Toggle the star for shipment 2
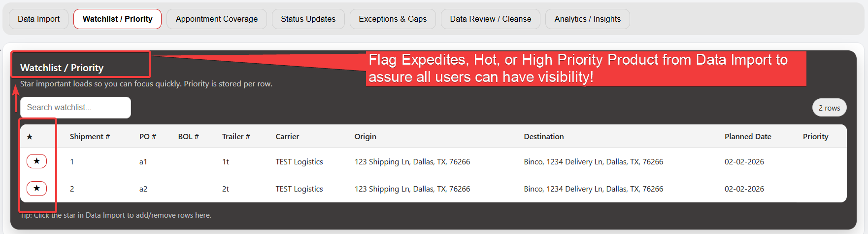Screen dimensions: 868x234 pyautogui.click(x=36, y=189)
